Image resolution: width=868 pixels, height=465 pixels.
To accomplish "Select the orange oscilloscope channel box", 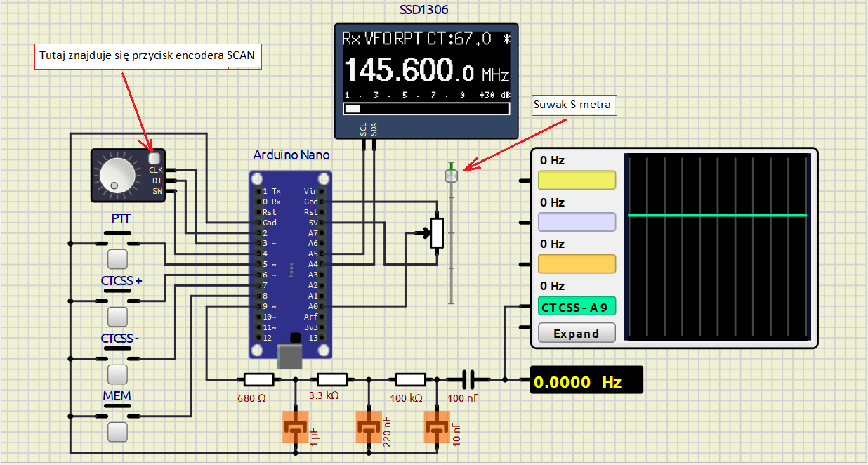I will pos(577,264).
